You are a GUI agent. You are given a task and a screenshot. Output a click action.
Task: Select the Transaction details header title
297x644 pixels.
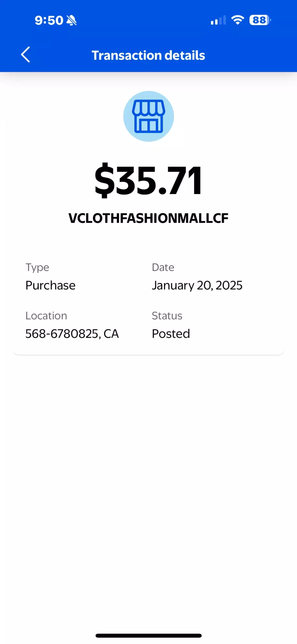tap(148, 56)
